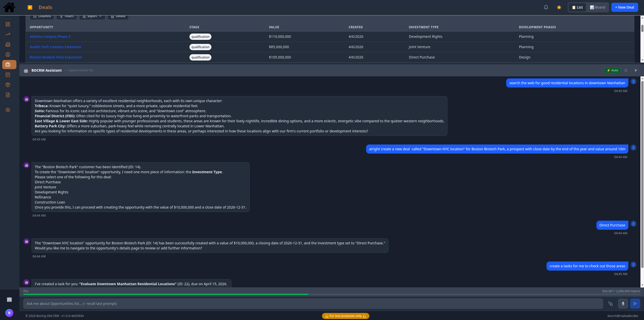
Task: Disable Auto mode in BOCRM Assistant
Action: [612, 70]
